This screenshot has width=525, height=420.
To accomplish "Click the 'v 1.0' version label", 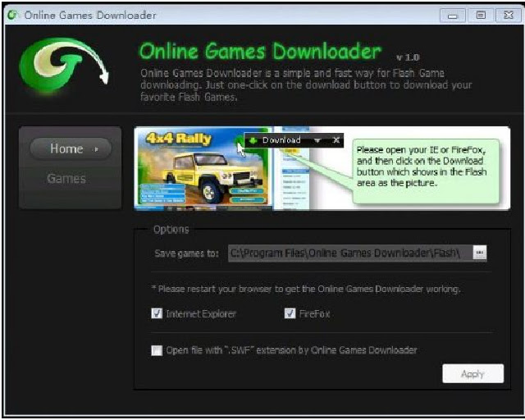I will tap(408, 57).
